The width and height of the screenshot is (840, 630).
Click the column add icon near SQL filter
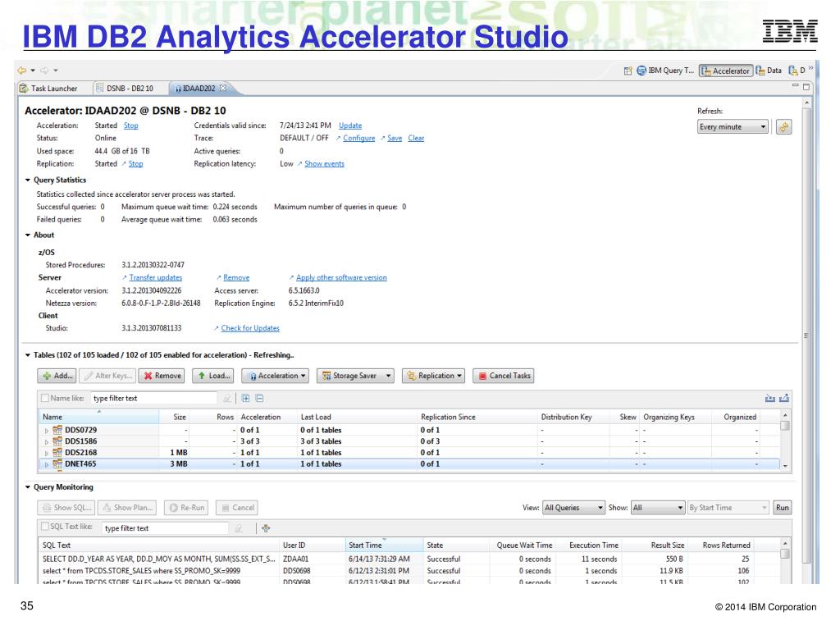(266, 528)
